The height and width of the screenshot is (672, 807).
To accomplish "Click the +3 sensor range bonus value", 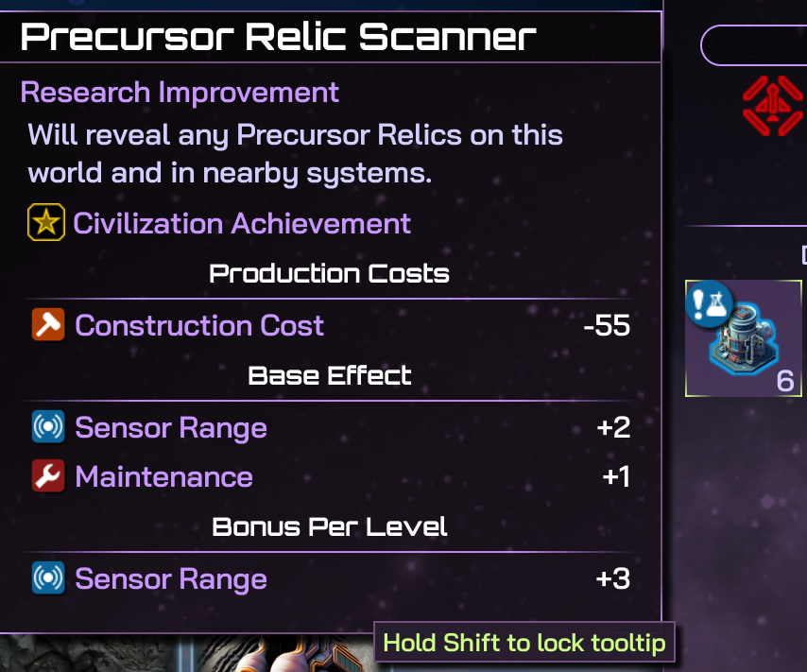I will (x=613, y=579).
